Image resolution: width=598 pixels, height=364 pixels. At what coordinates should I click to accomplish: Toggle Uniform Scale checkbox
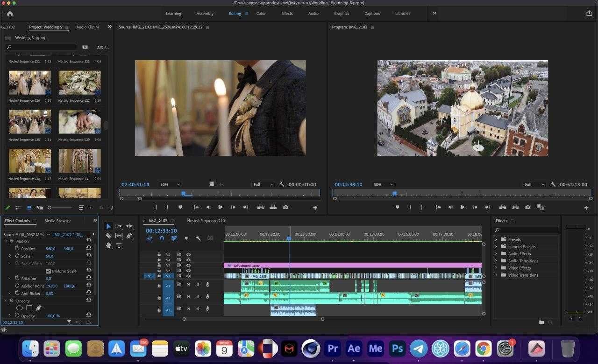coord(48,271)
